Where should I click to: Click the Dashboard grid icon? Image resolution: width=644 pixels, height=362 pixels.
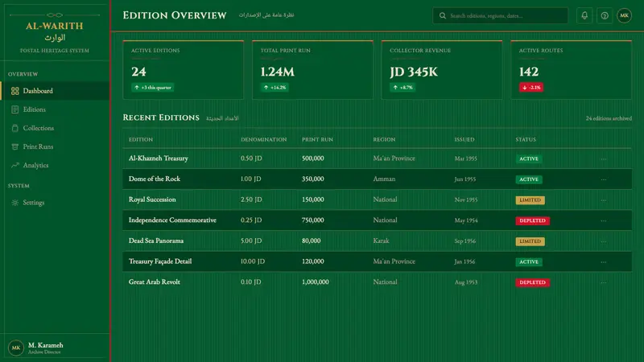14,91
